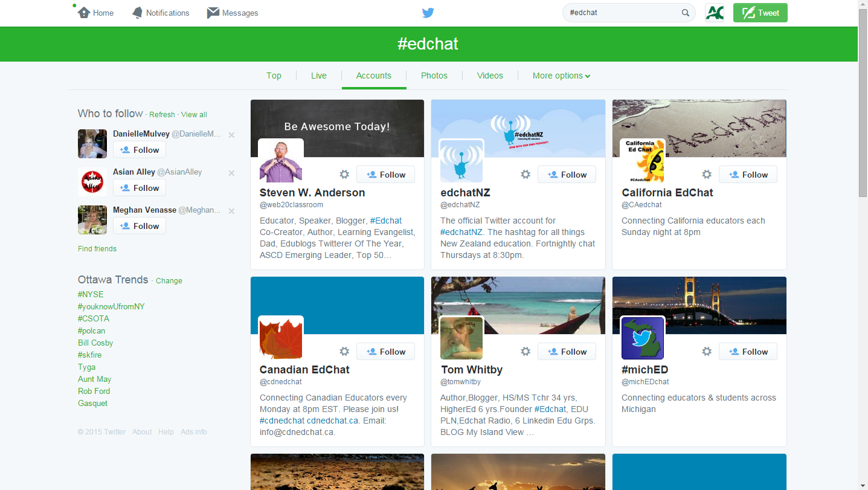Open gear menu for California EdChat
The image size is (868, 490).
pos(707,175)
